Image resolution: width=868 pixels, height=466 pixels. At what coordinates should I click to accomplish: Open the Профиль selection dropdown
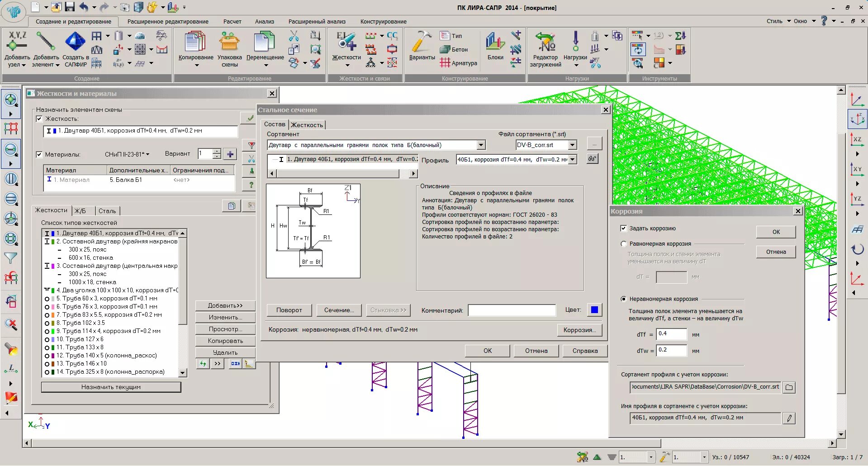click(x=573, y=160)
